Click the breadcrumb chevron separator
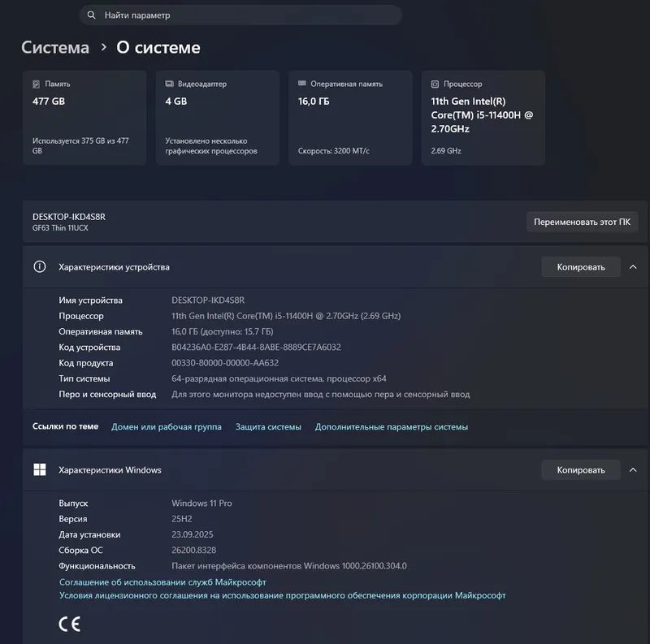 point(103,47)
